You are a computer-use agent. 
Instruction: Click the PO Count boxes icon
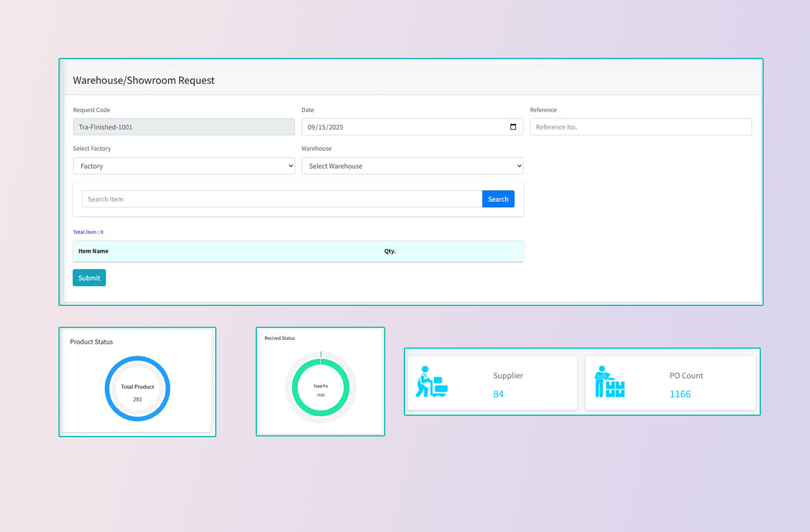(609, 382)
